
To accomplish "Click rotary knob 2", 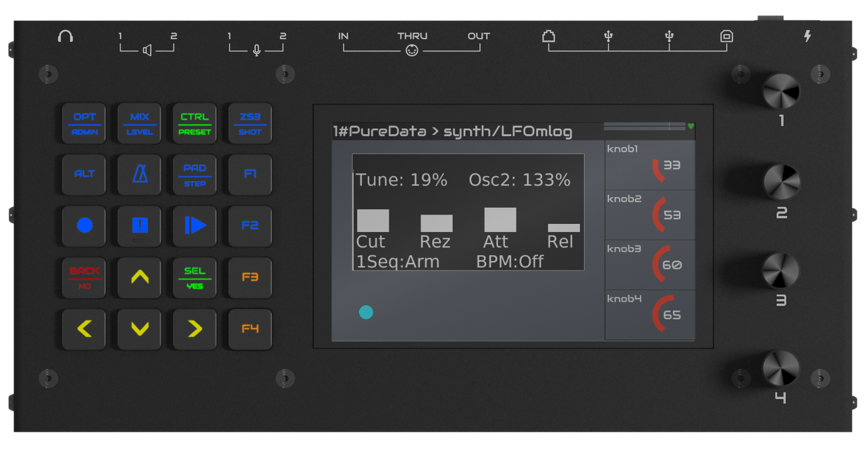I will click(781, 183).
